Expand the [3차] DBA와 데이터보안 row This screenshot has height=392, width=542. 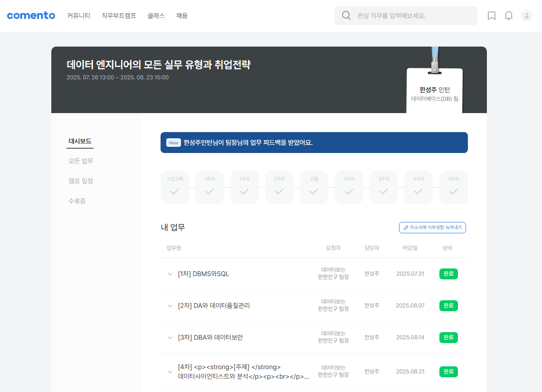(170, 337)
